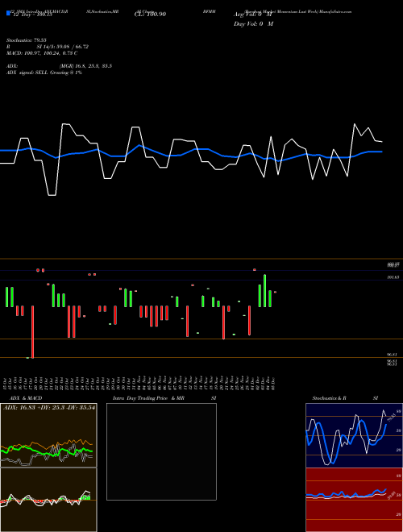Click the empty intraday trading price chart box
Screen dimensions: 403x532
[161, 451]
